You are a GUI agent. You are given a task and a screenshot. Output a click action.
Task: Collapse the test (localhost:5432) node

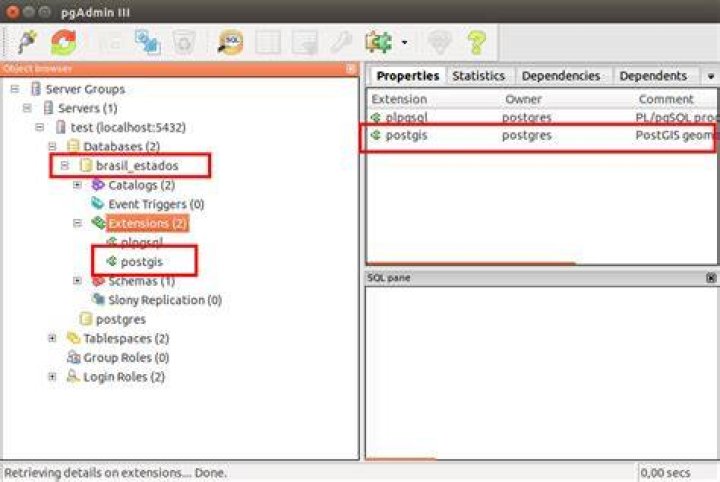click(39, 127)
